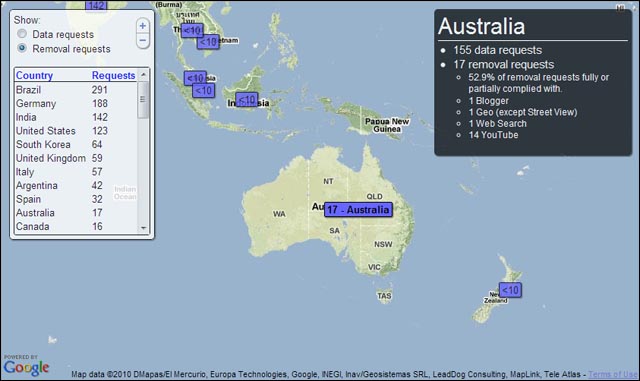This screenshot has width=640, height=381.
Task: Select United States row in list
Action: point(76,131)
